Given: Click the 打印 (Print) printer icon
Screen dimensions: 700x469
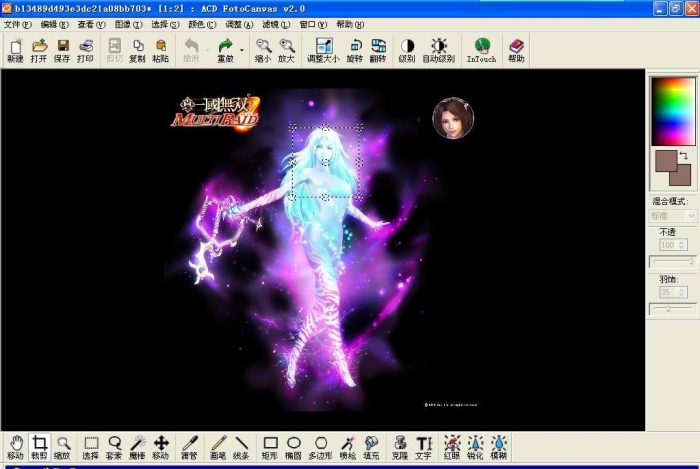Looking at the screenshot, I should click(86, 50).
